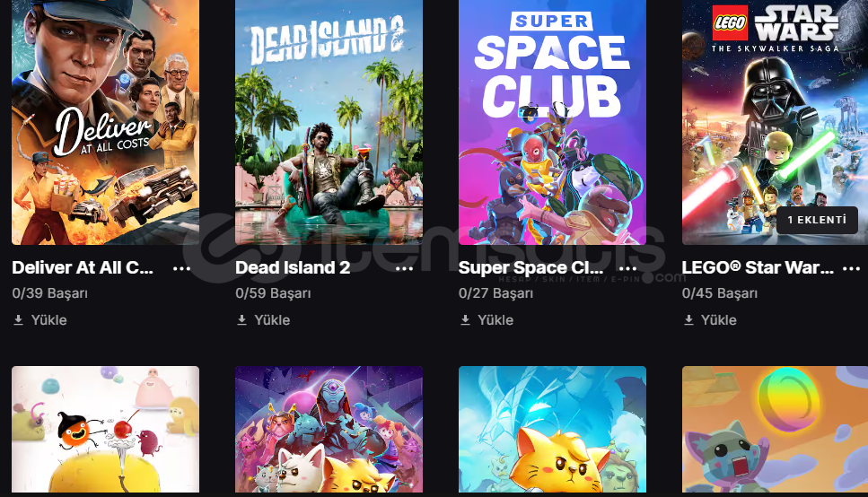Click download icon under Dead Island 2
This screenshot has height=497, width=868.
[242, 320]
